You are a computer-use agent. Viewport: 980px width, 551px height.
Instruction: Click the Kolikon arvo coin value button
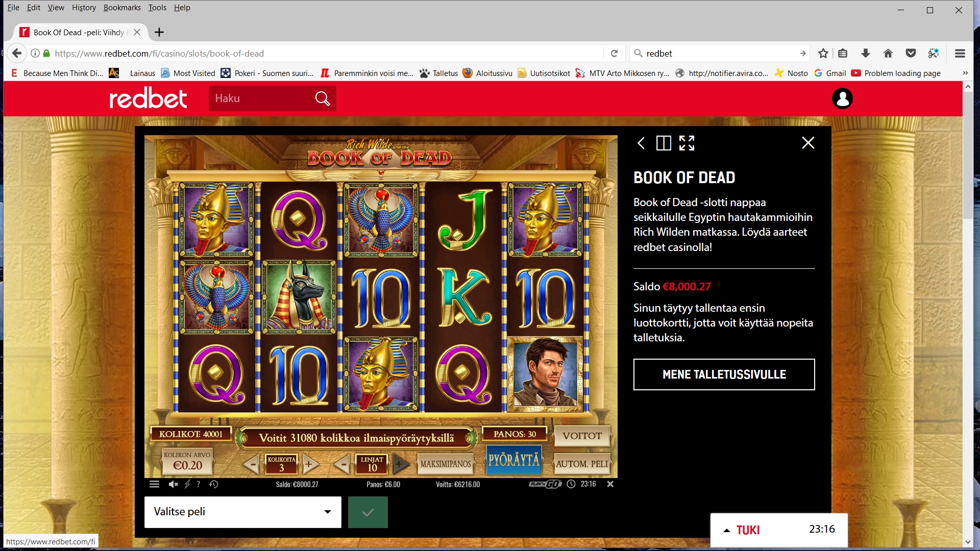[x=187, y=461]
